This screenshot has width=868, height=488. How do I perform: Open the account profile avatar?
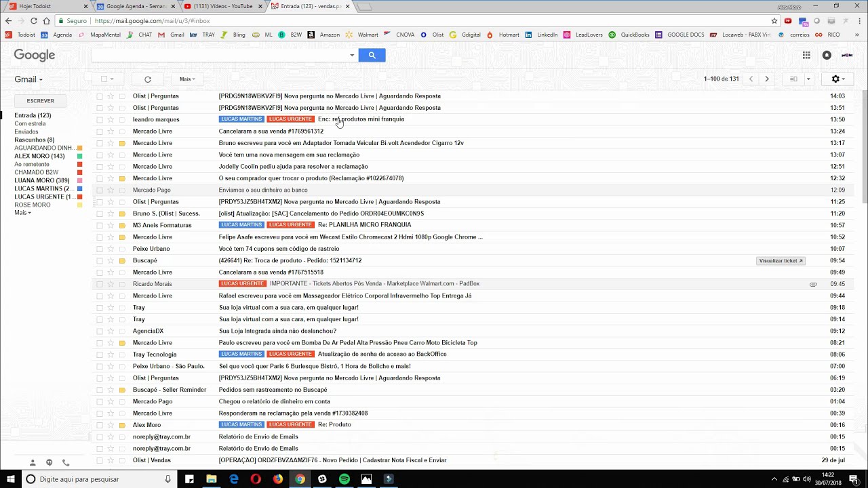point(847,56)
